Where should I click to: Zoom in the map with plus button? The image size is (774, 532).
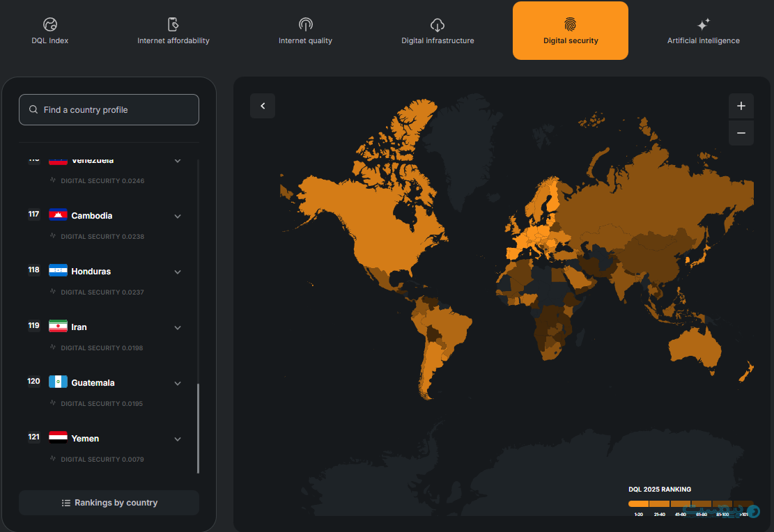point(741,106)
